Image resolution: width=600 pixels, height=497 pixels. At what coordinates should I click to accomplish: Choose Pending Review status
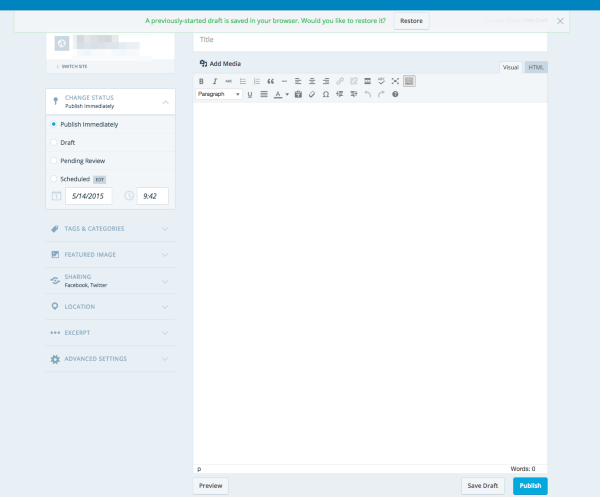point(53,160)
